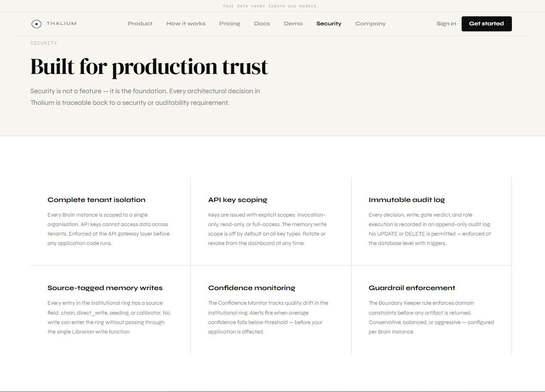The height and width of the screenshot is (392, 545).
Task: Click the source field description paragraph
Action: [x=109, y=317]
